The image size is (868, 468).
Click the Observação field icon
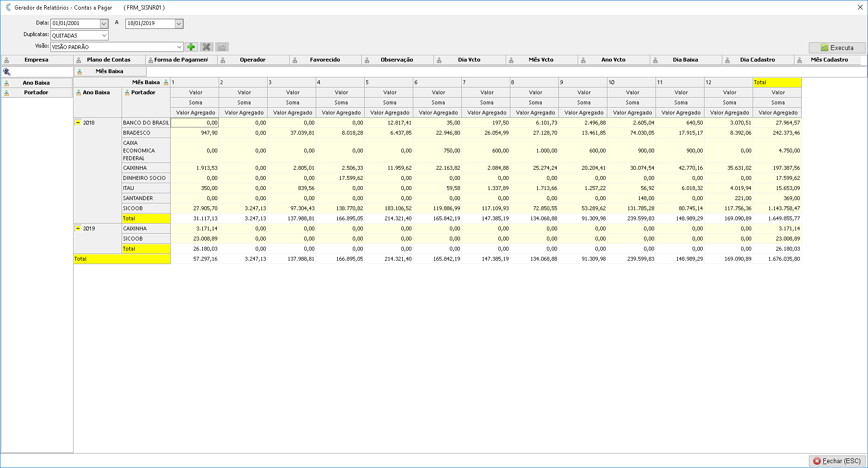coord(367,60)
